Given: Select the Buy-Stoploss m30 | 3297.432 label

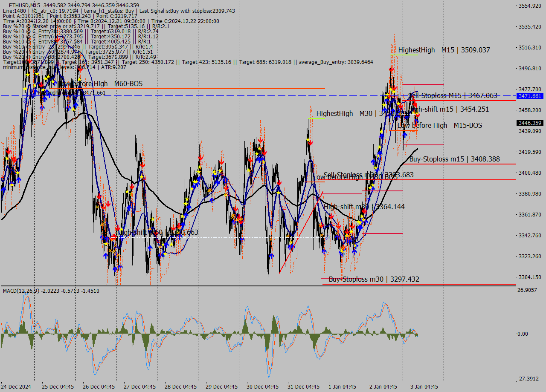Looking at the screenshot, I should [x=374, y=279].
